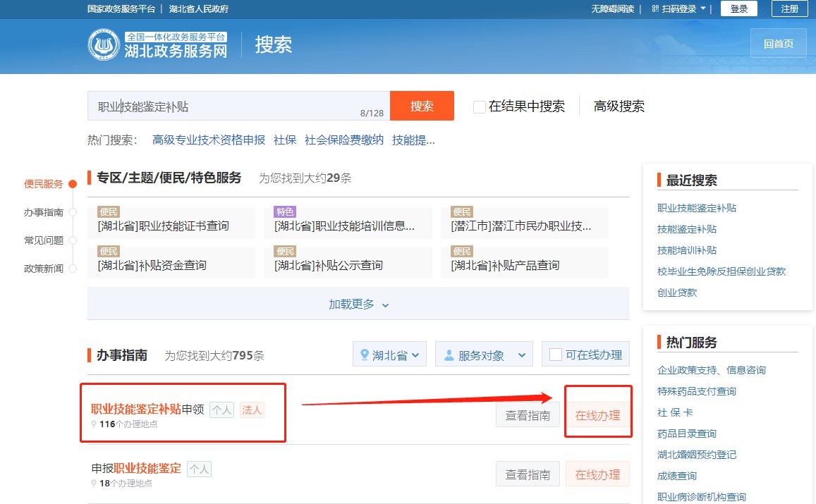
Task: Switch to 常见问题 in the left sidebar
Action: click(x=44, y=240)
